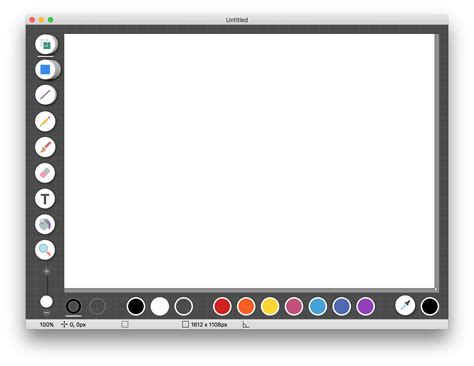The width and height of the screenshot is (474, 366).
Task: Select the Line tool
Action: (45, 95)
